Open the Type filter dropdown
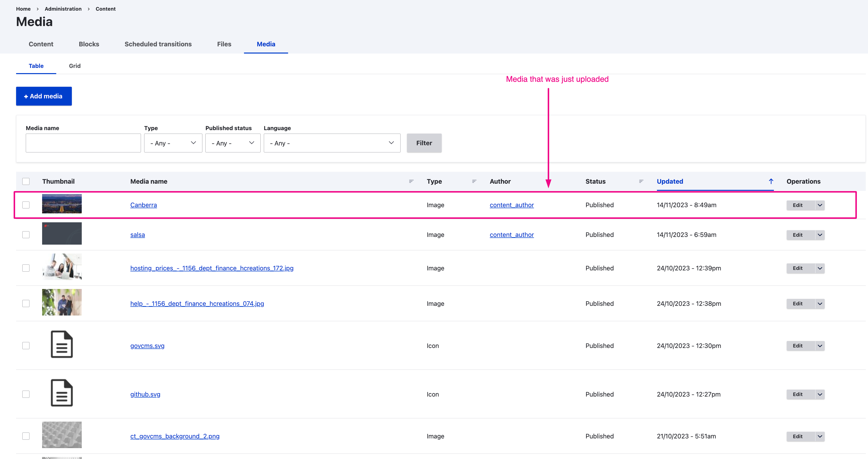Screen dimensions: 868x459 (173, 143)
